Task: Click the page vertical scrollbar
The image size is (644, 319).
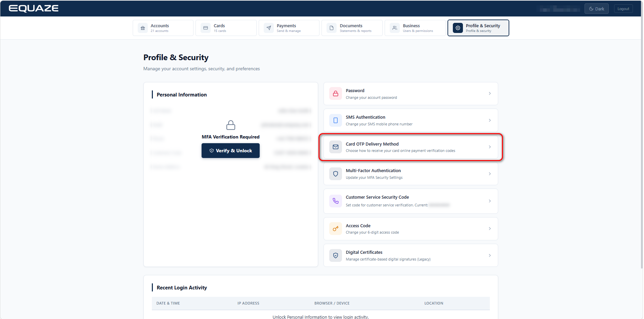Action: click(x=641, y=134)
